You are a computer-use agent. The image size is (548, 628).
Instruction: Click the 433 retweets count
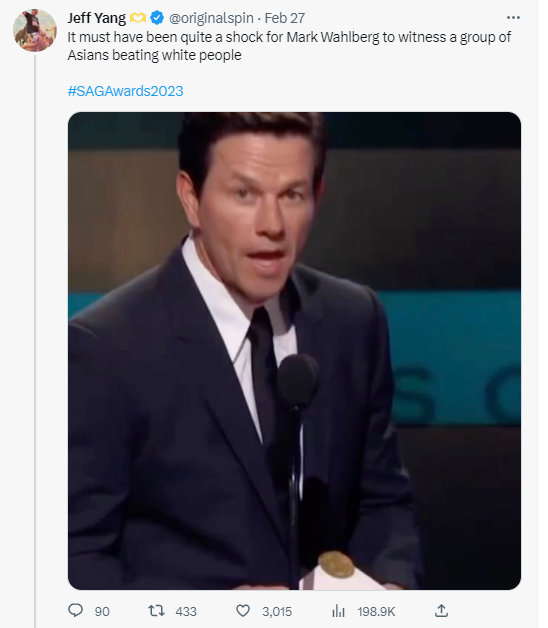coord(186,612)
